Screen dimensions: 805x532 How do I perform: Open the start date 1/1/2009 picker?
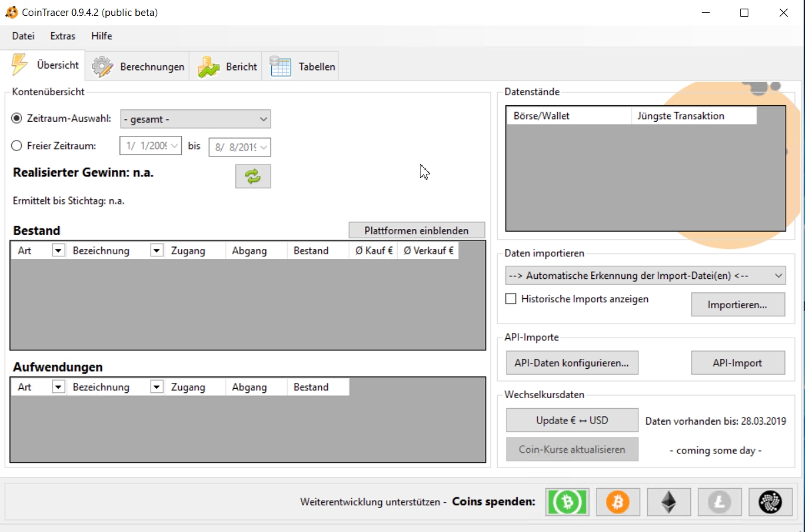pos(151,146)
